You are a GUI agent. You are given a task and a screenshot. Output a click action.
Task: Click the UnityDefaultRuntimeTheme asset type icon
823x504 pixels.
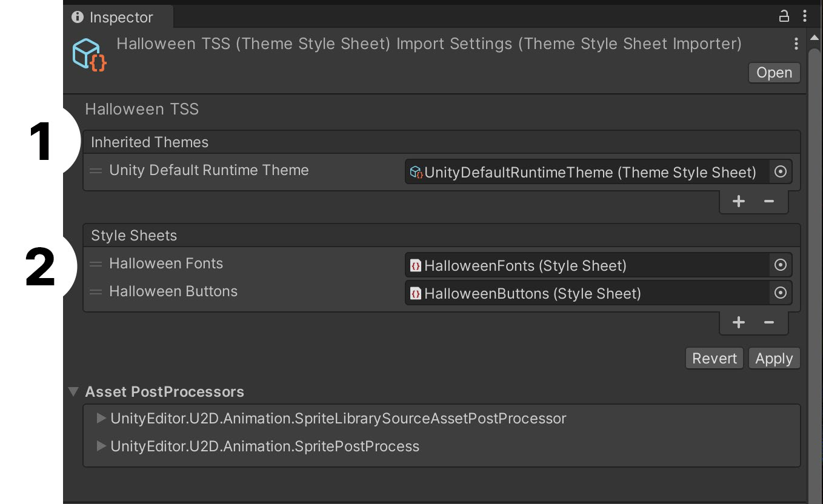(416, 173)
